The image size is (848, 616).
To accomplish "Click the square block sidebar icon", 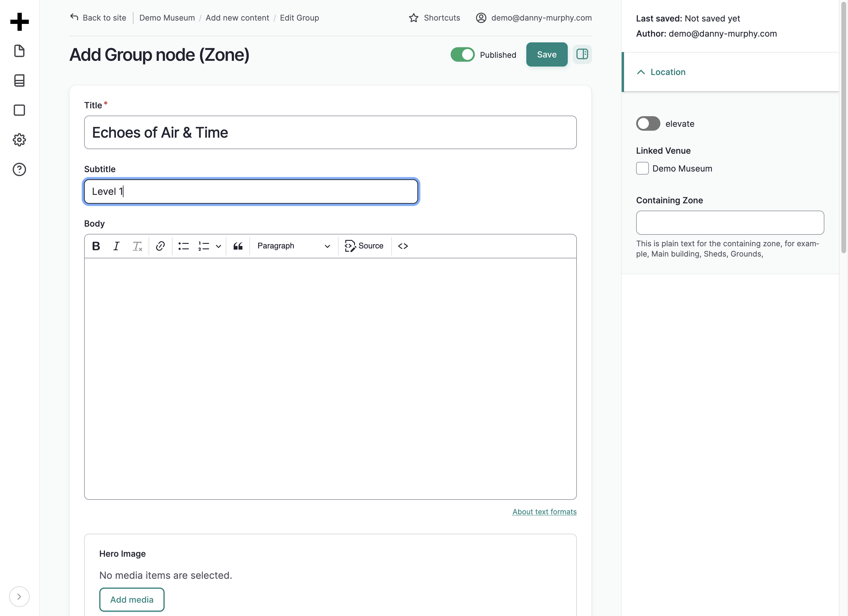I will click(x=19, y=110).
